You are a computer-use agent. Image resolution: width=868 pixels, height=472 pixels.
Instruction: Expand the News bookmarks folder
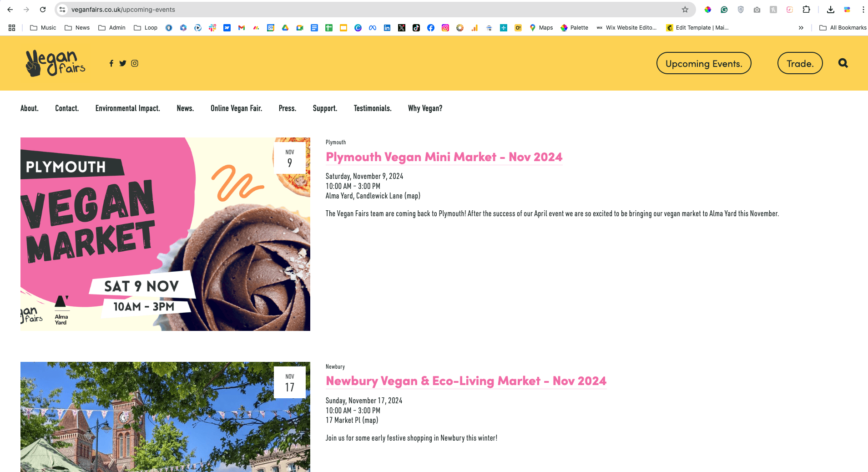pos(77,28)
